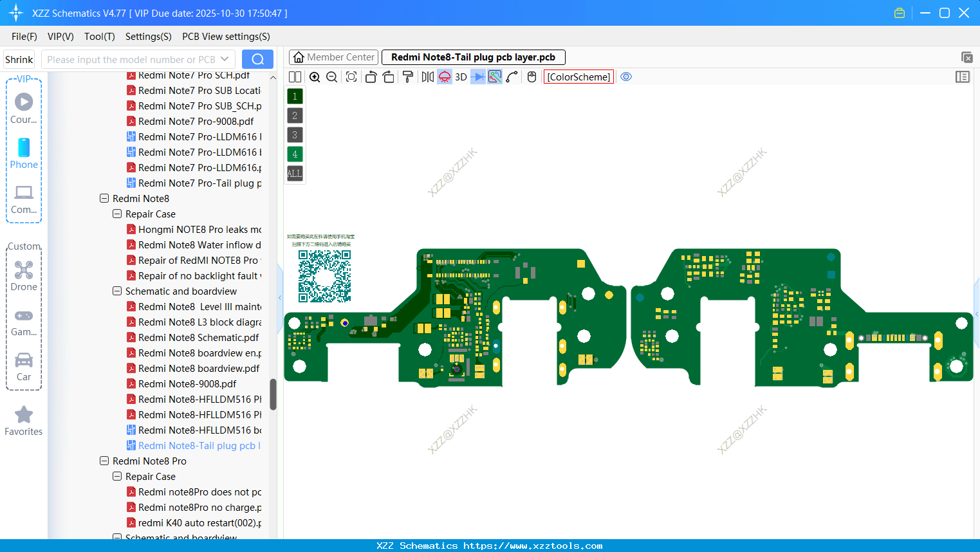Open the split screen view icon
Image resolution: width=980 pixels, height=552 pixels.
(294, 77)
